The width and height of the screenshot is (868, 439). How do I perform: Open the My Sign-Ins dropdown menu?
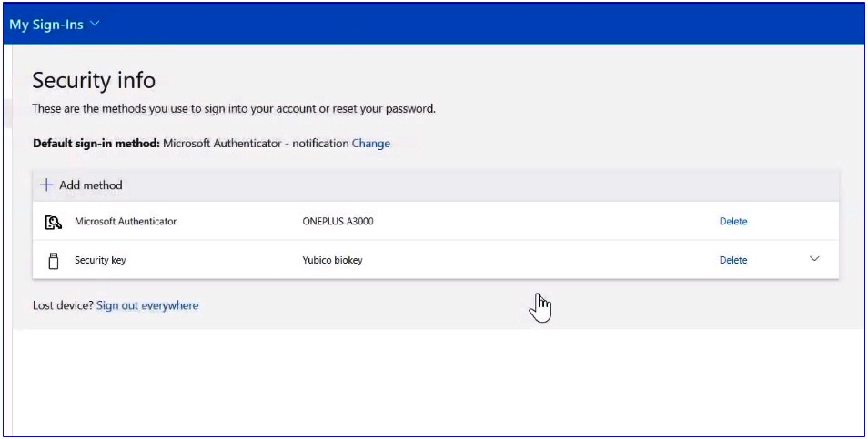coord(55,25)
